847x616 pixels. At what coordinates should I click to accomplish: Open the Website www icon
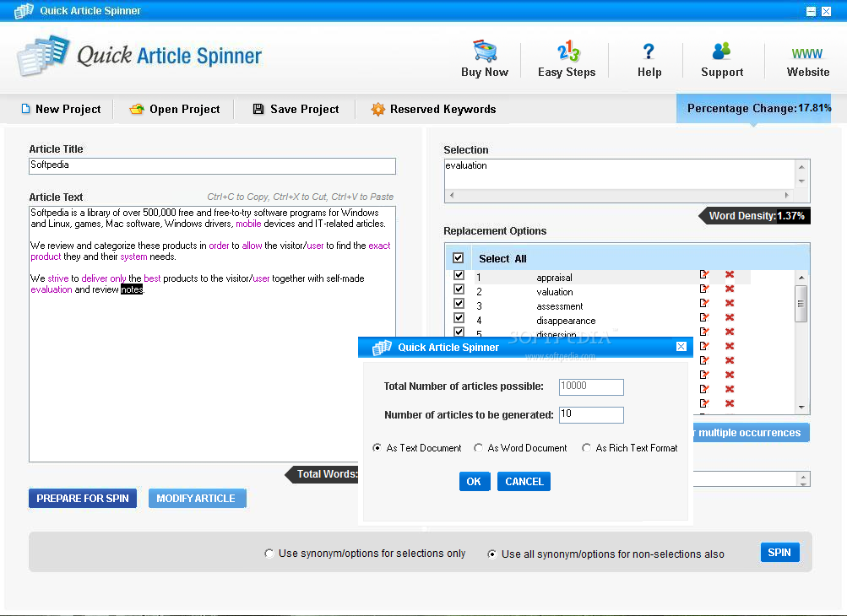(807, 53)
